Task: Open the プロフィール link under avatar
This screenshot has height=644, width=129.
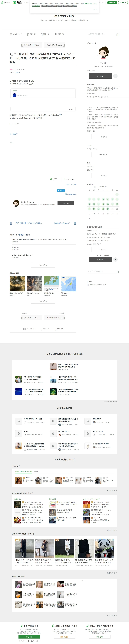Action: (98, 66)
